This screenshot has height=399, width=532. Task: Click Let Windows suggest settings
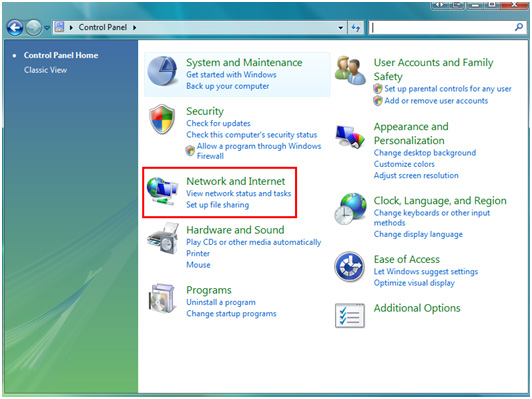pos(426,272)
